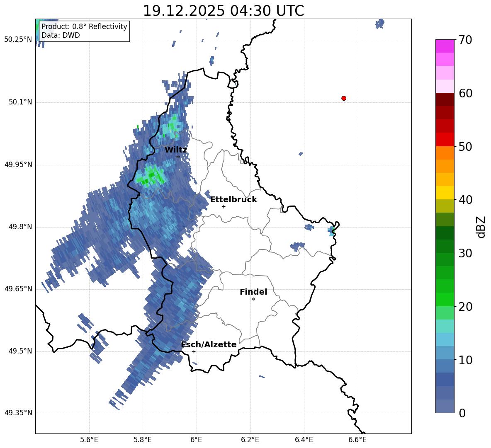Image resolution: width=491 pixels, height=448 pixels.
Task: Click the 6.6°E longitude label
Action: [357, 440]
